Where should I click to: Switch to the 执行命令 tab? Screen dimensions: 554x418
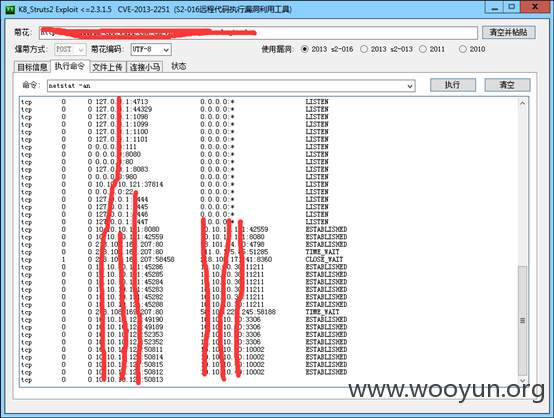click(70, 66)
